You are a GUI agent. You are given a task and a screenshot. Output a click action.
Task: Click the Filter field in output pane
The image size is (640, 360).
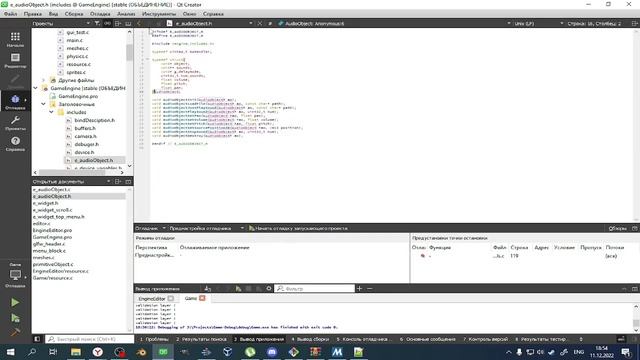pyautogui.click(x=314, y=288)
